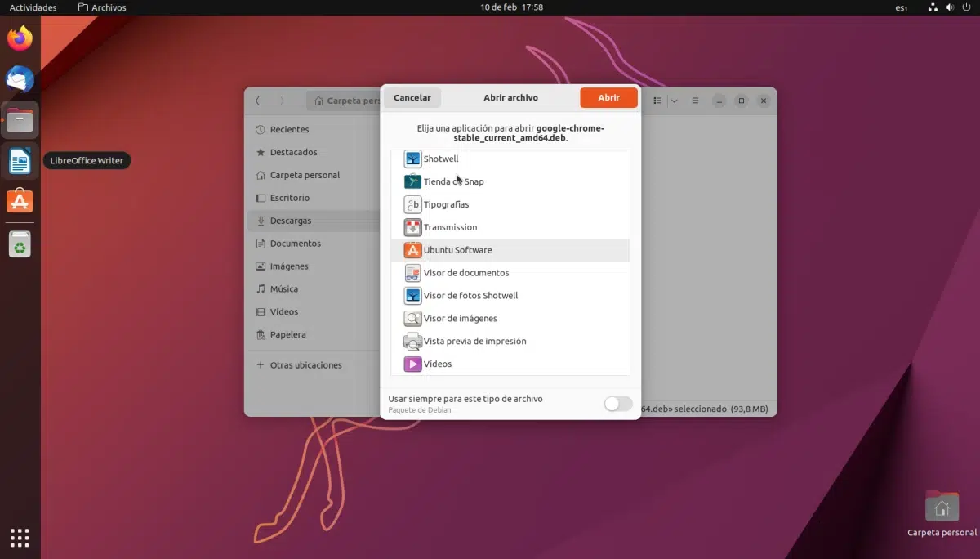Click the Carpeta personal path bar button
The image size is (980, 559).
tap(345, 101)
